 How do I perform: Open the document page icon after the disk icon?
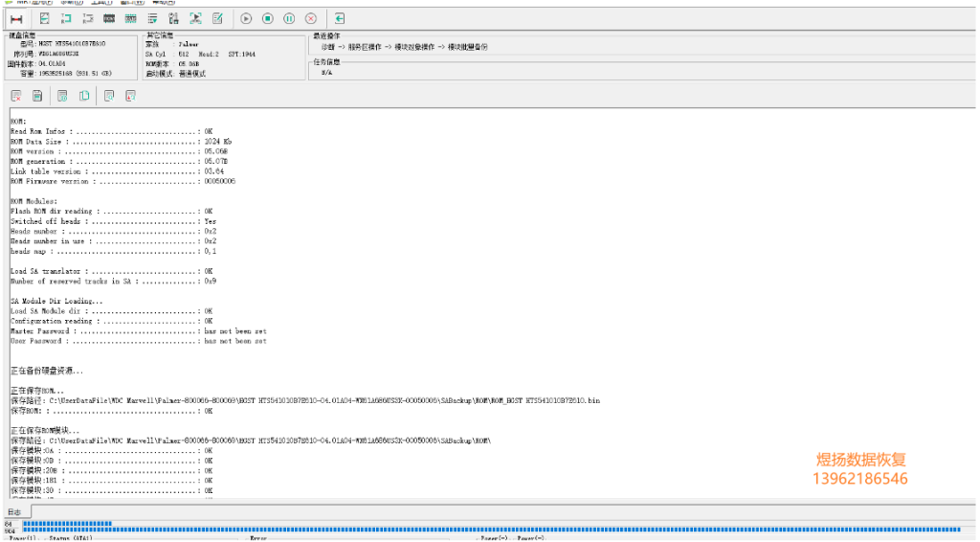point(44,19)
